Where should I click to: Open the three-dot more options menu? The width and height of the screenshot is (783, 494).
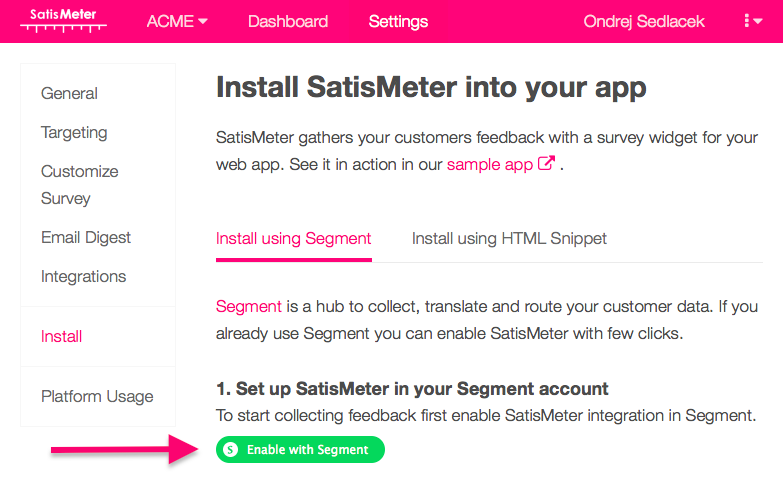click(753, 21)
